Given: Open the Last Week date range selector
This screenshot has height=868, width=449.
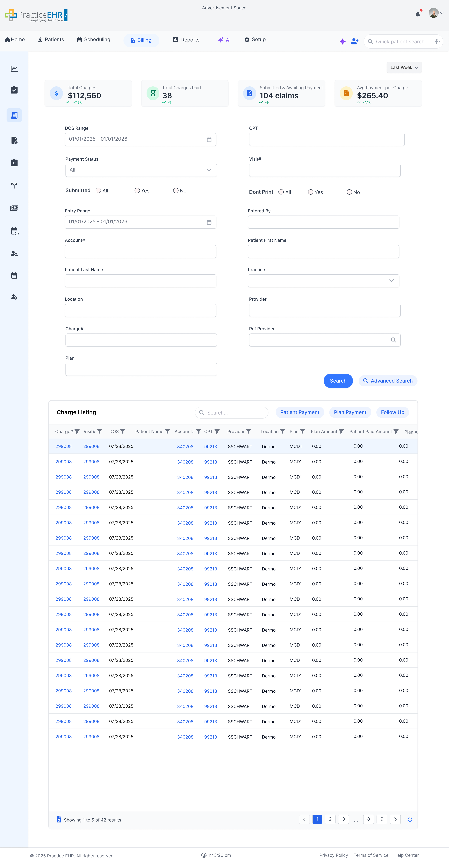Looking at the screenshot, I should [x=403, y=67].
